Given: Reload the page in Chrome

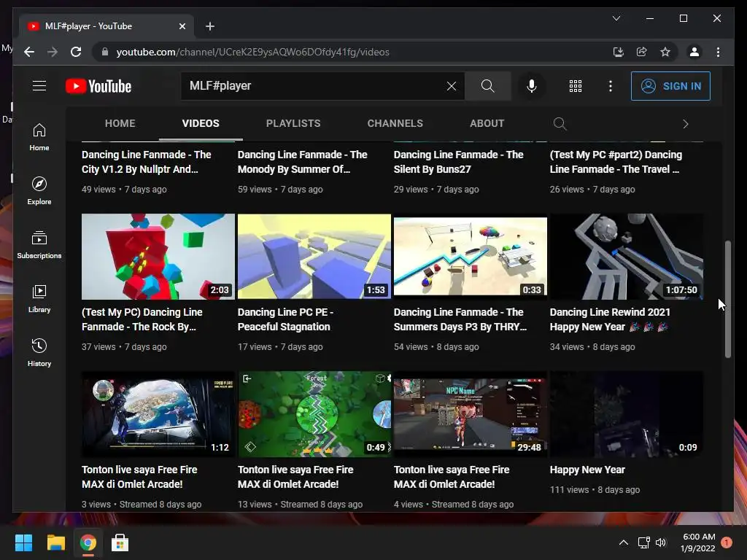Looking at the screenshot, I should coord(76,52).
